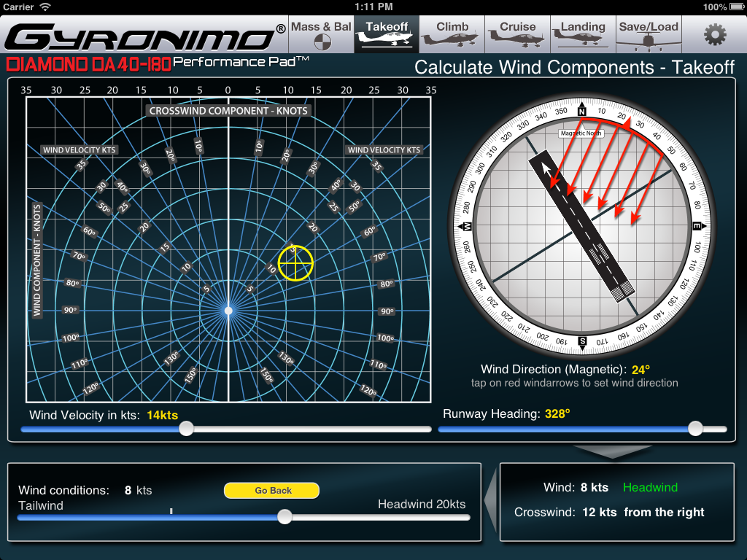This screenshot has height=560, width=747.
Task: Open the Mass & Bal tab
Action: point(321,34)
